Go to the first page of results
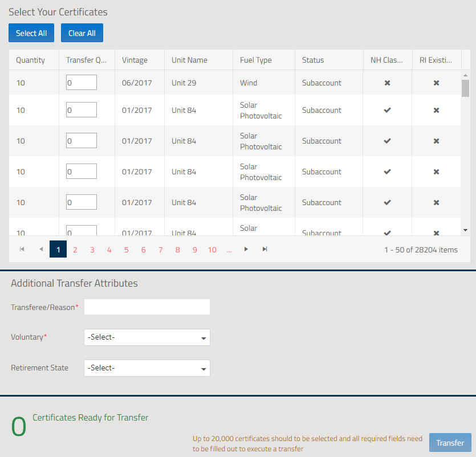 22,250
